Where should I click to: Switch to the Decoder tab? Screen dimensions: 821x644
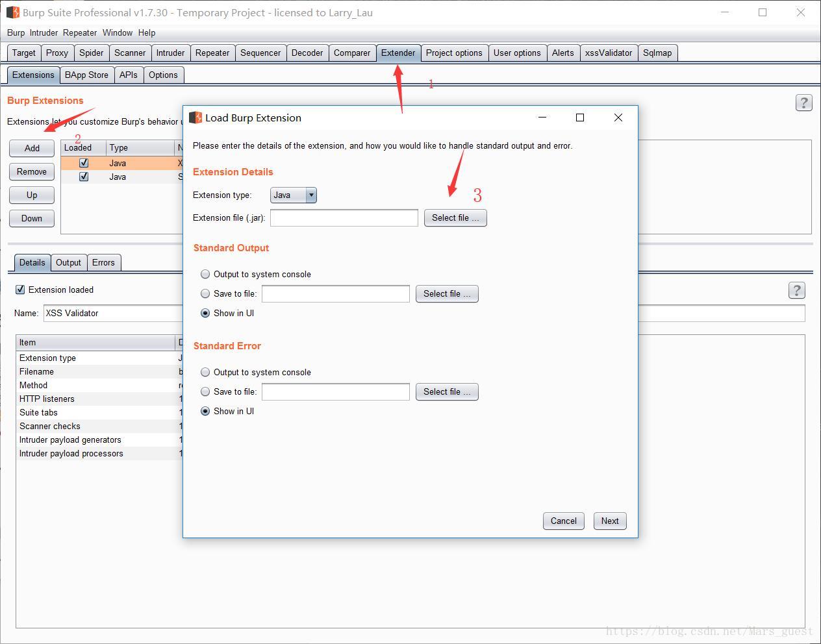tap(307, 53)
